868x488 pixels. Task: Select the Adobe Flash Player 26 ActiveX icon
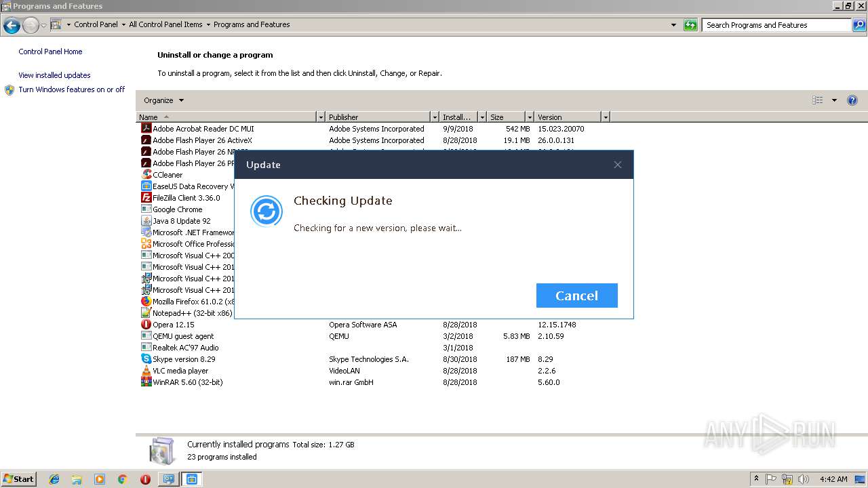click(x=146, y=140)
